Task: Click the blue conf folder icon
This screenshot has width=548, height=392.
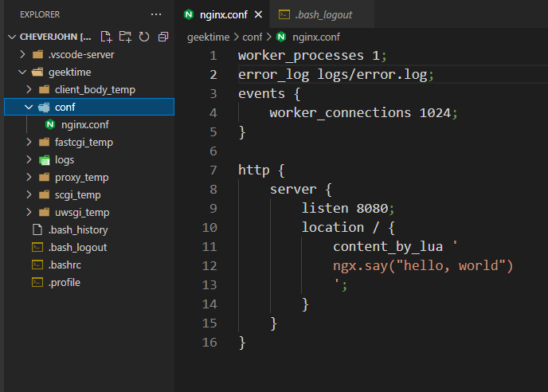Action: (44, 108)
